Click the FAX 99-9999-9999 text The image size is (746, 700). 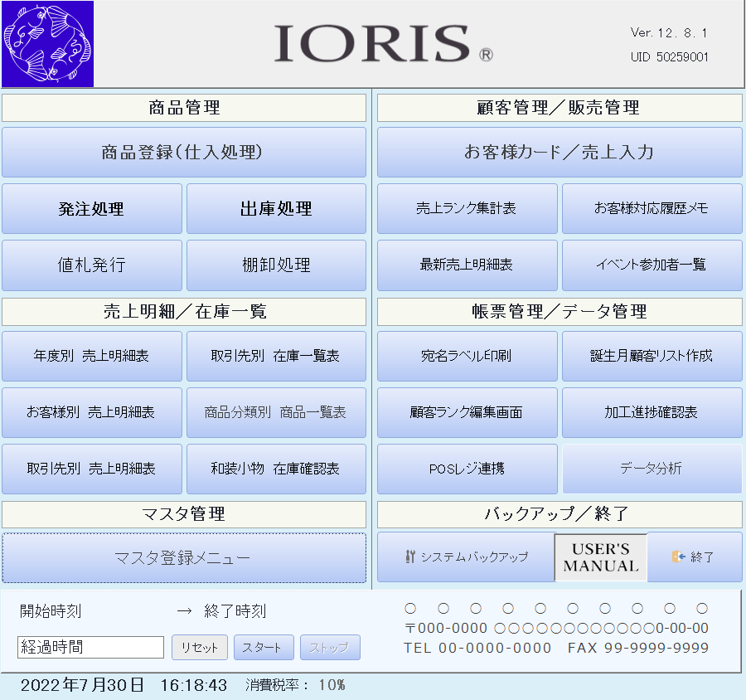pos(638,648)
